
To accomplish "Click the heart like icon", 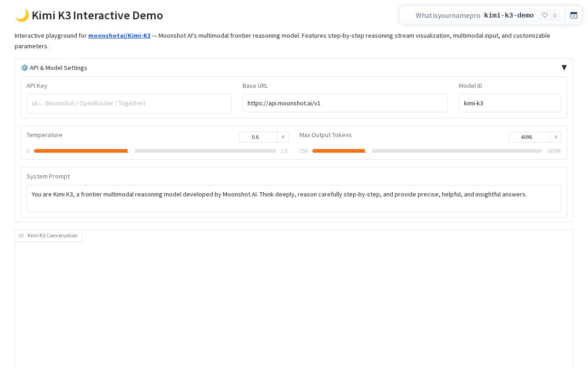I will (x=545, y=15).
